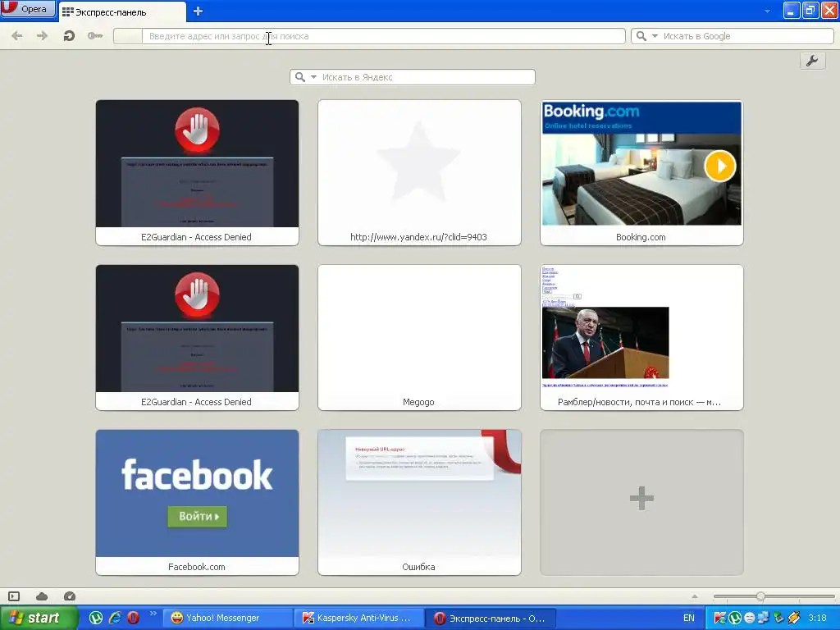Open Opera Link cloud sync icon
840x630 pixels.
42,596
